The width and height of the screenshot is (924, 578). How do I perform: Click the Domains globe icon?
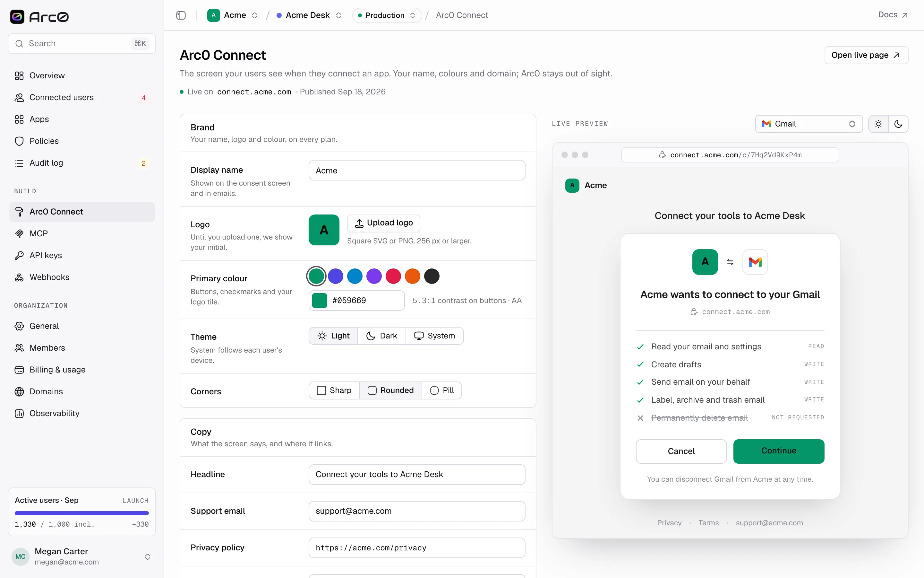(x=19, y=391)
